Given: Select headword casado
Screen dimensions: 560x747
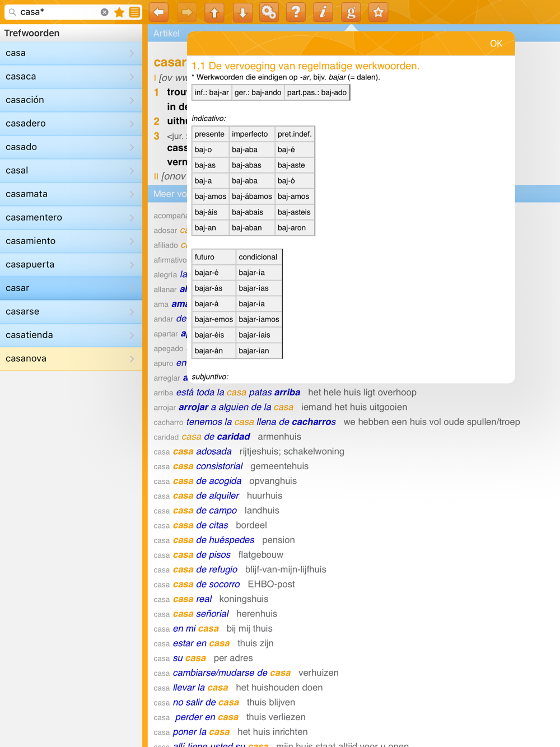Looking at the screenshot, I should click(x=71, y=147).
